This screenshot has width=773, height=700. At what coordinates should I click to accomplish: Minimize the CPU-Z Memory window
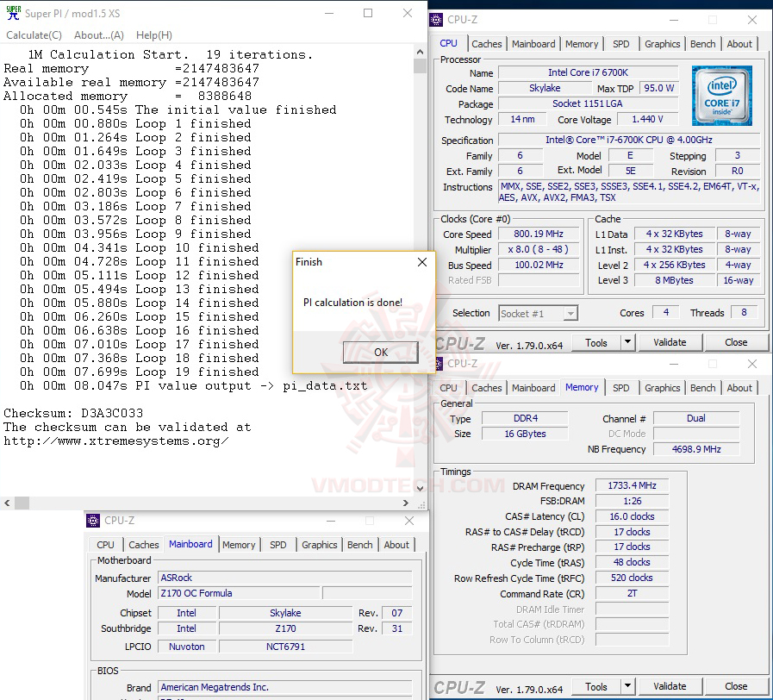(x=674, y=364)
